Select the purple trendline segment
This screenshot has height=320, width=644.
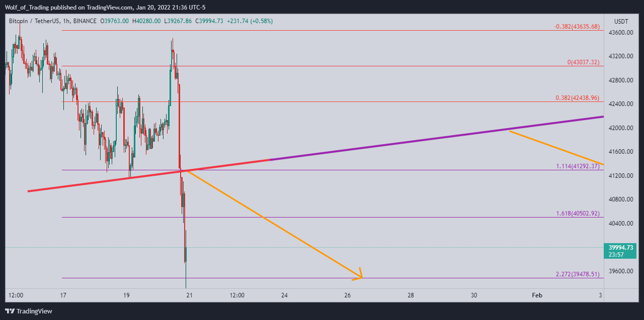tap(437, 138)
